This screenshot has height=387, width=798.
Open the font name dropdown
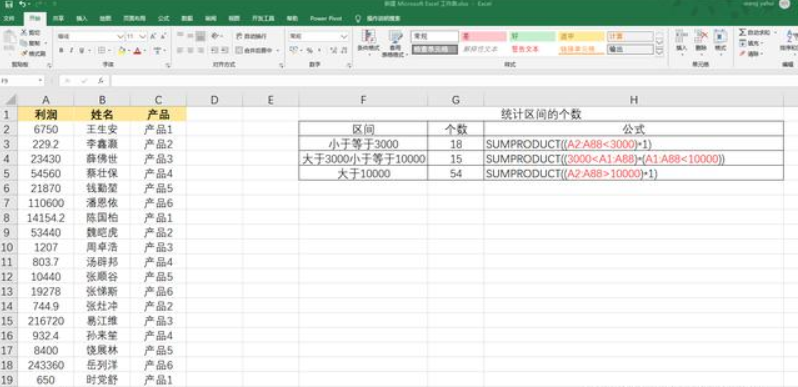[x=120, y=37]
